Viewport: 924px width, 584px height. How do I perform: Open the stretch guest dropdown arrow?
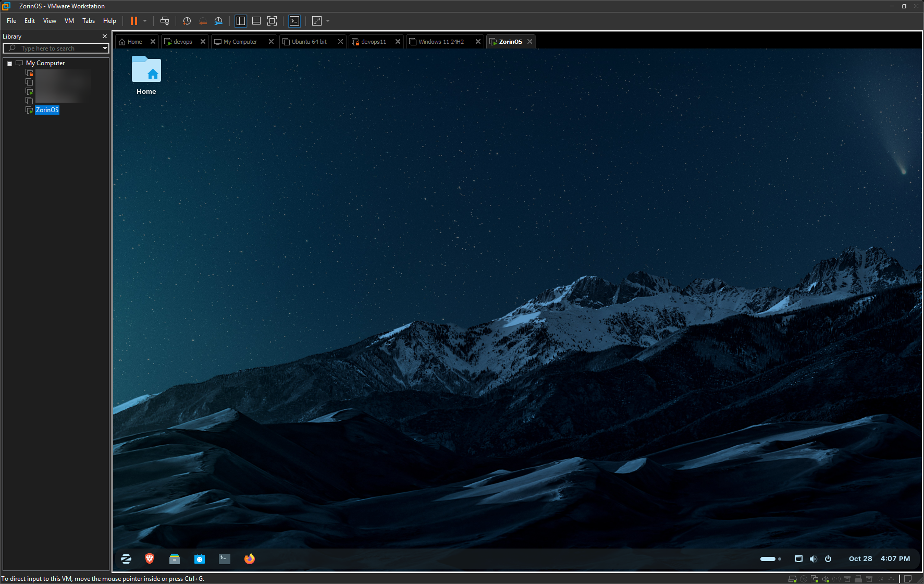click(328, 21)
